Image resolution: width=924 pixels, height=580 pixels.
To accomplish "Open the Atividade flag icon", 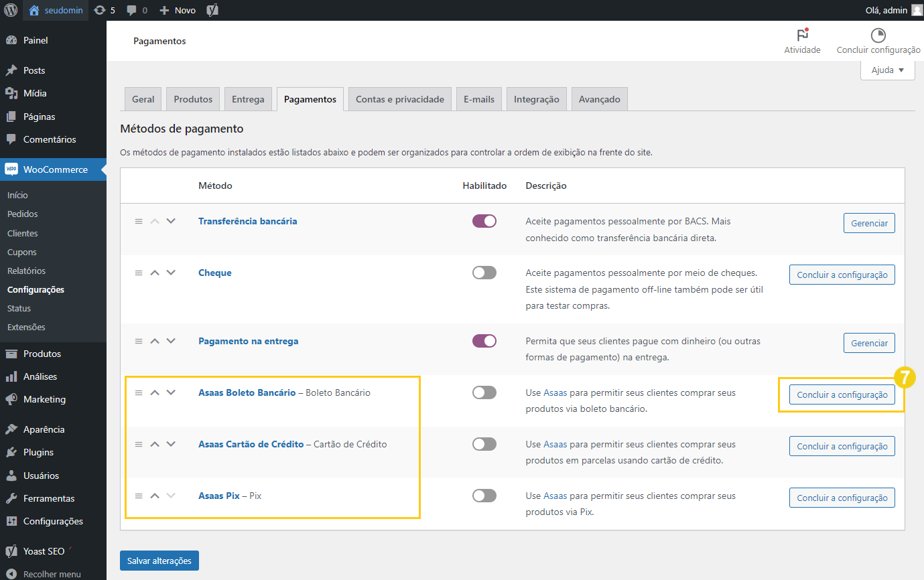I will pos(802,35).
